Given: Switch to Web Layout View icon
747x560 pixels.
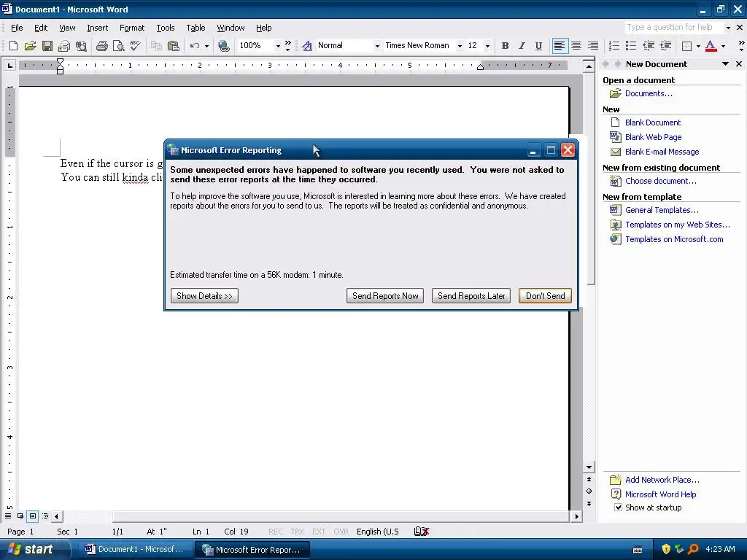Looking at the screenshot, I should click(x=20, y=516).
